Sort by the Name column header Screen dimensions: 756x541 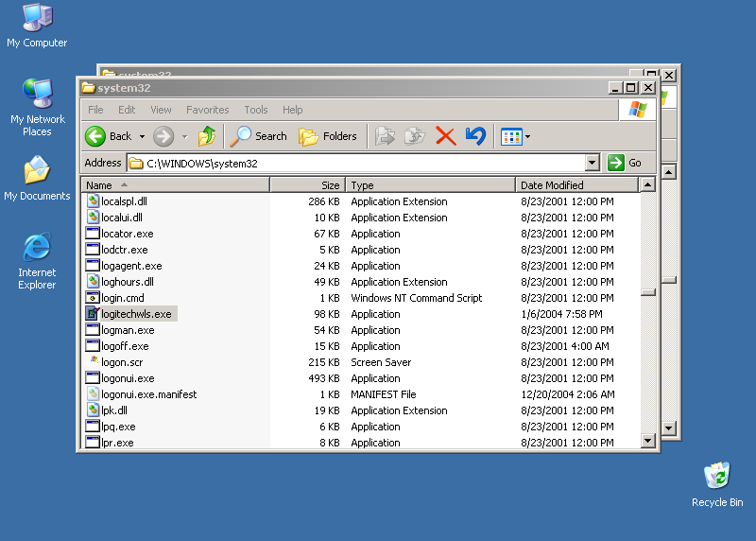[x=176, y=184]
